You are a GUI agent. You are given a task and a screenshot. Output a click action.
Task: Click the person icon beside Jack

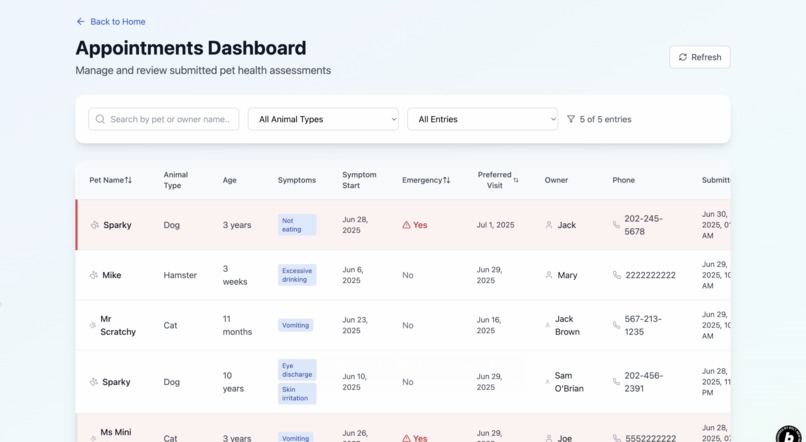point(548,225)
